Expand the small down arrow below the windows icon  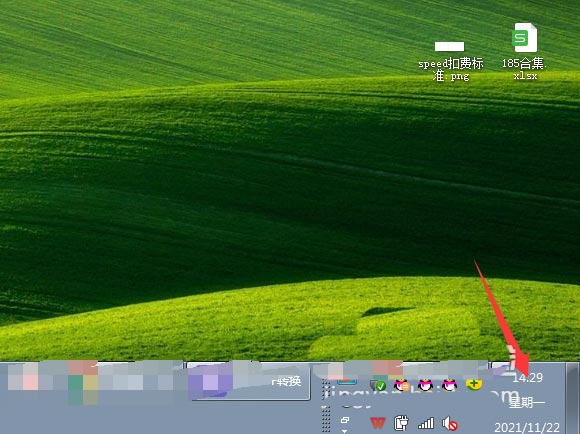coord(345,431)
